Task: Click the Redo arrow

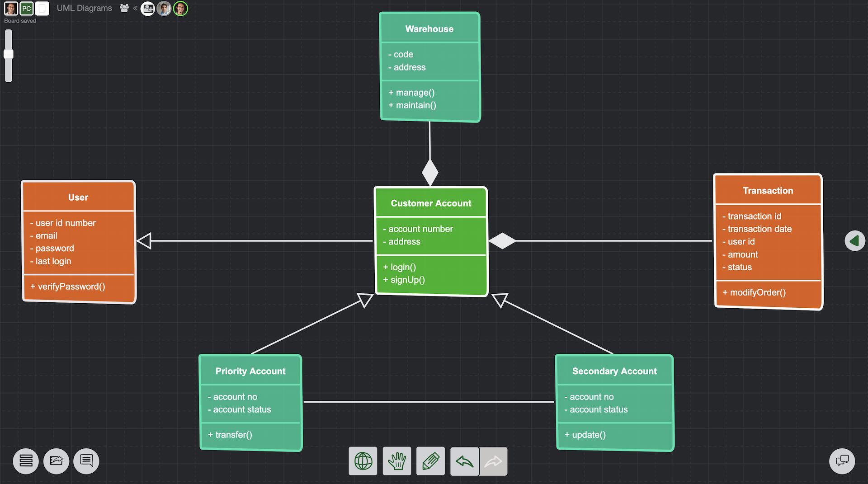Action: point(493,461)
